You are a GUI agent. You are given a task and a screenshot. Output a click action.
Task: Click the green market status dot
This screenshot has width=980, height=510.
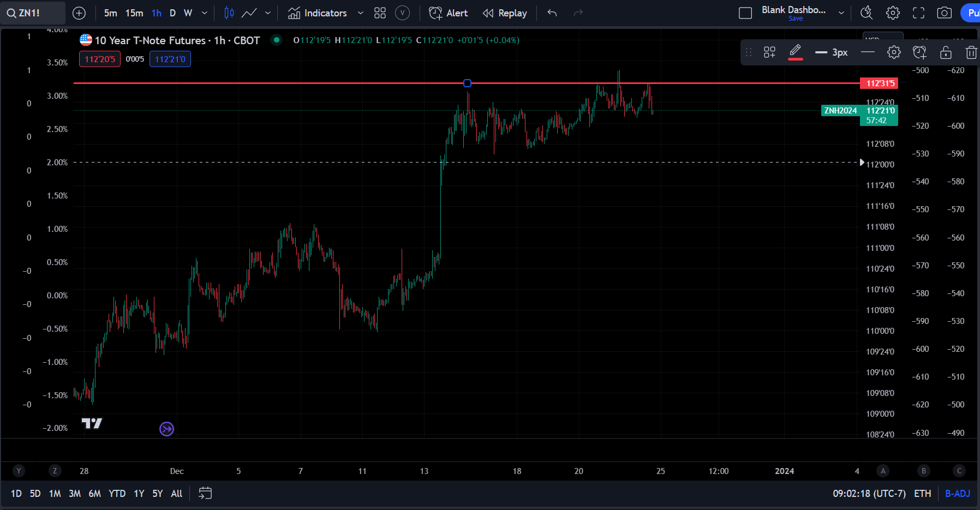[277, 40]
